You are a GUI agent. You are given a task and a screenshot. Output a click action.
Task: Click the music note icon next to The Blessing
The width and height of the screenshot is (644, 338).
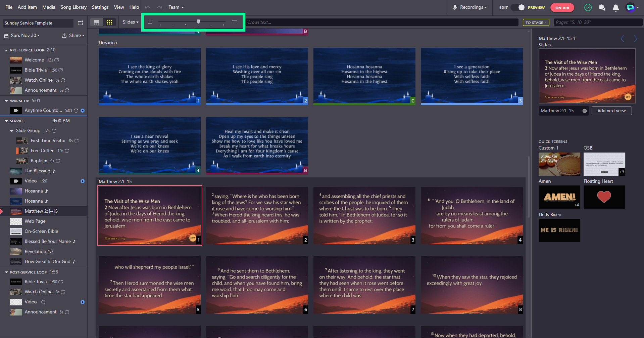[x=54, y=171]
